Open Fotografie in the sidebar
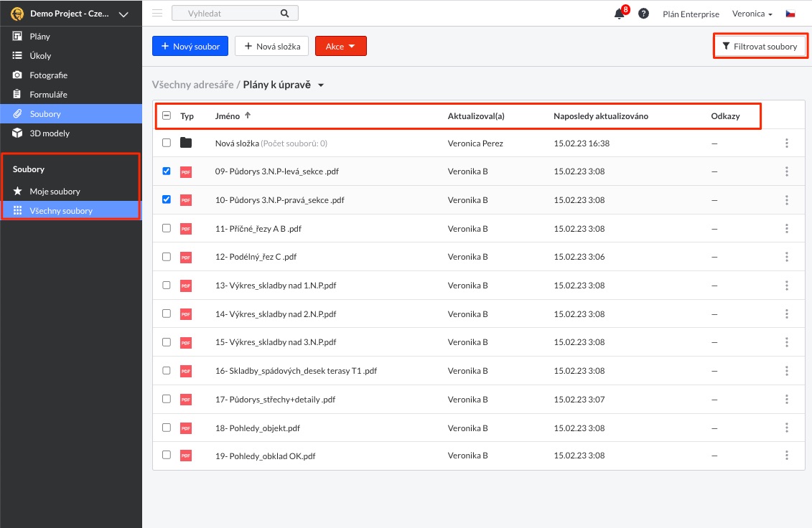 point(71,75)
